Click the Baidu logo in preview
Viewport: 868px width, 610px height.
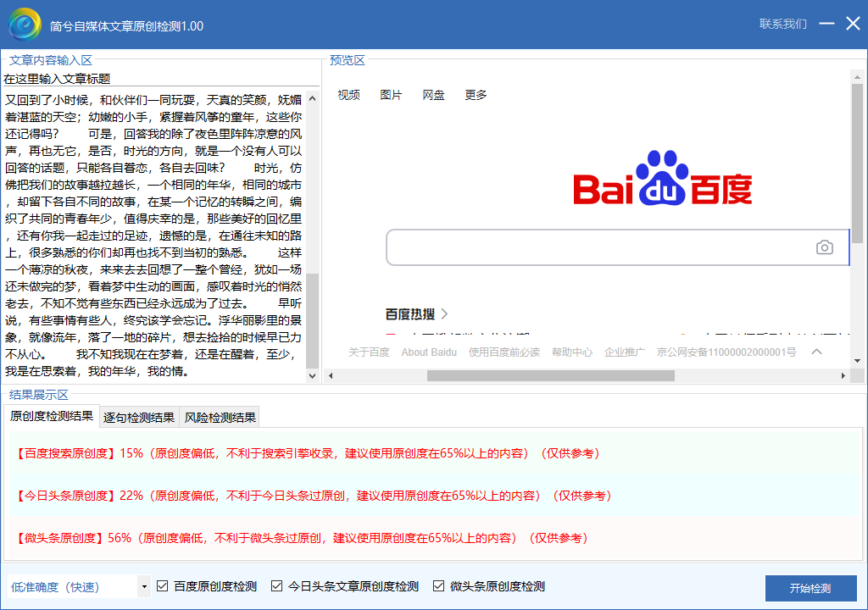click(663, 178)
